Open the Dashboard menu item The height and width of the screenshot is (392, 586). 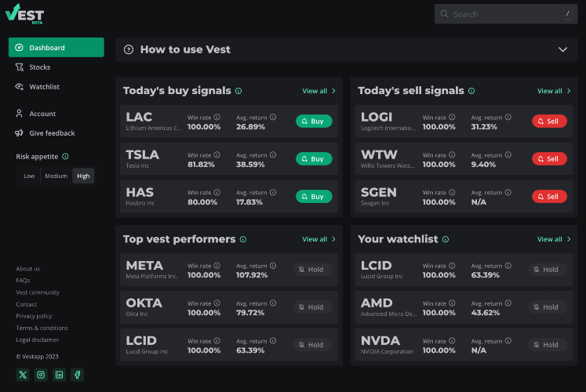tap(56, 47)
